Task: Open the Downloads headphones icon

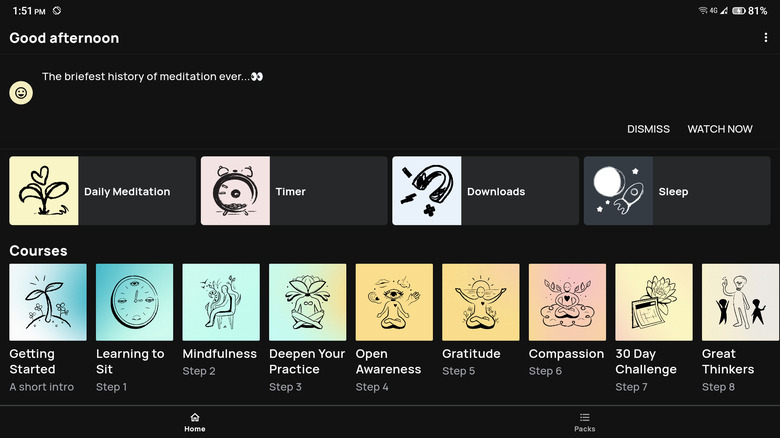Action: pos(427,191)
